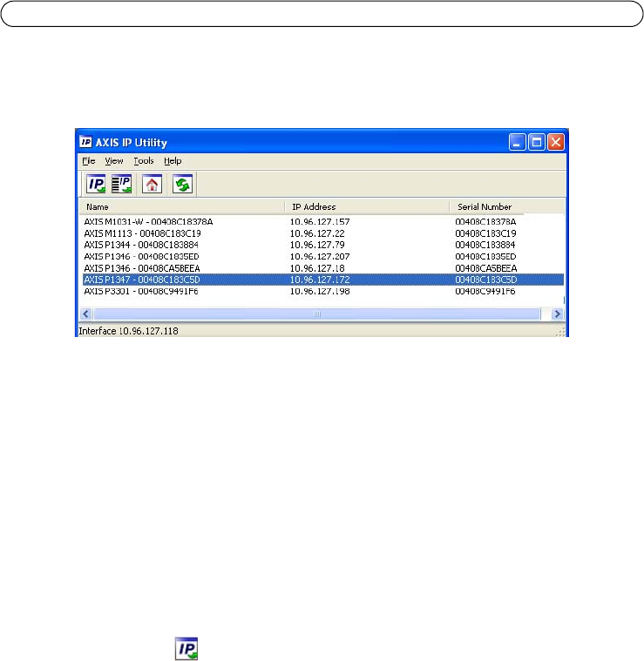644x661 pixels.
Task: Minimize the AXIS IP Utility window
Action: (x=517, y=142)
